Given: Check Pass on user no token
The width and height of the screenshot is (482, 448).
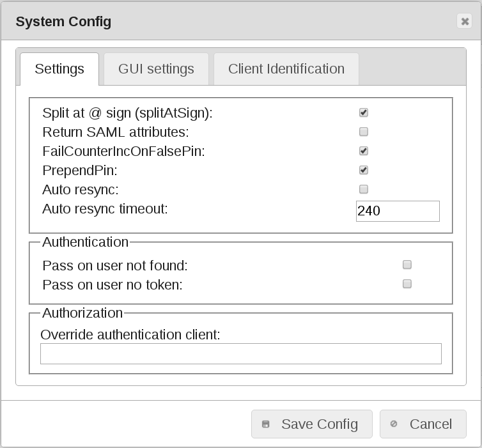Looking at the screenshot, I should coord(407,284).
